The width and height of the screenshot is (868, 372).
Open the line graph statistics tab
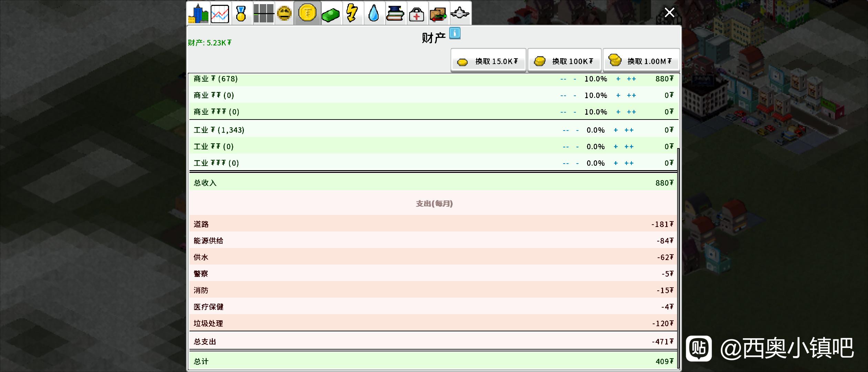220,13
